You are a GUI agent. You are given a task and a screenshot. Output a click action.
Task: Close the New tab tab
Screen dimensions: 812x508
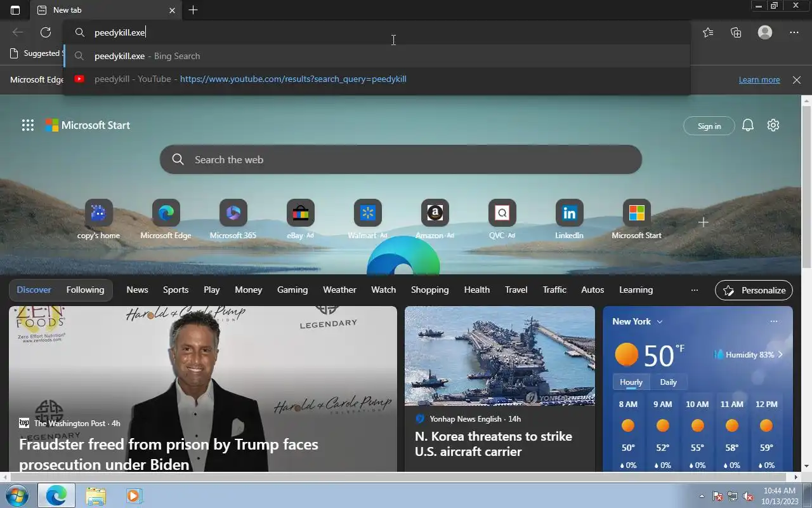point(172,10)
